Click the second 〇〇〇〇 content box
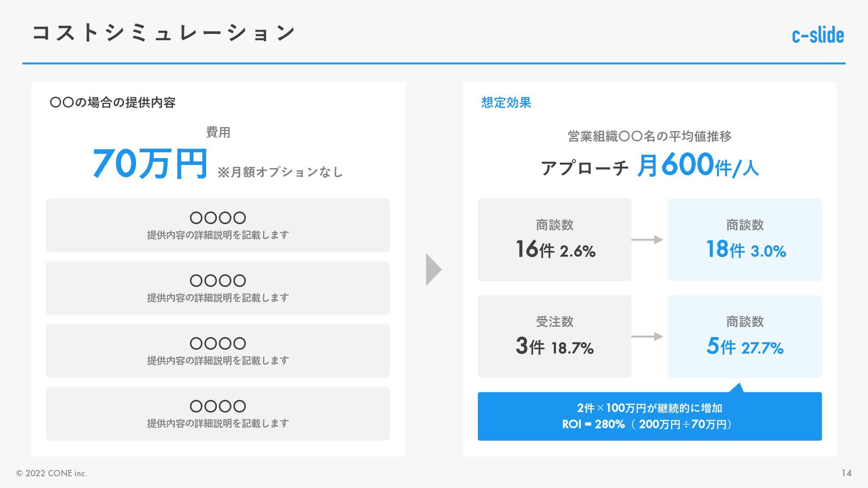The image size is (868, 488). pyautogui.click(x=217, y=288)
